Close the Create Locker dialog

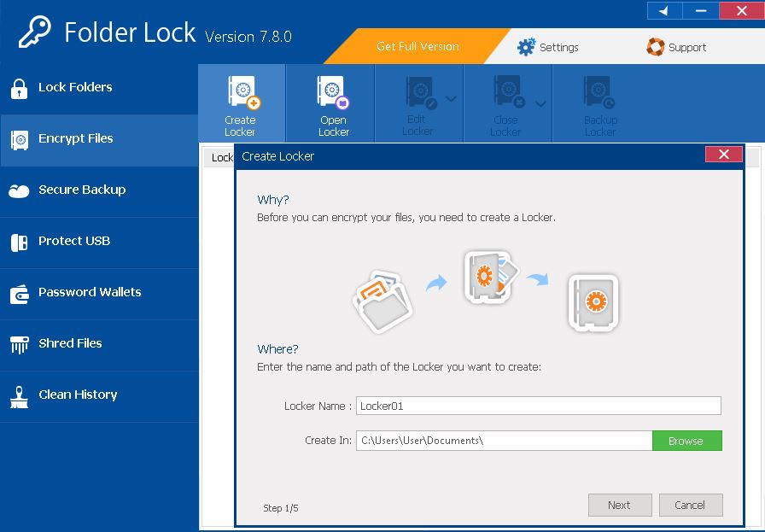coord(723,155)
